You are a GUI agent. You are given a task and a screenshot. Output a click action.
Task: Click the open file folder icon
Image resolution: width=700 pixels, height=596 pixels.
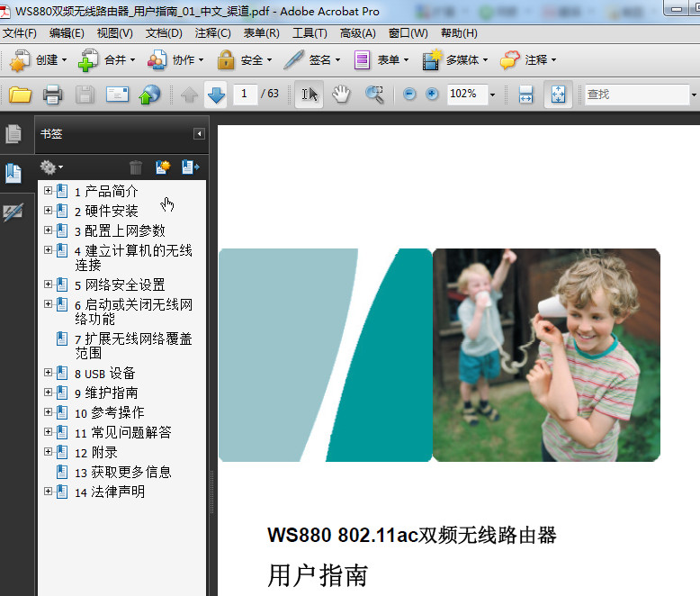(20, 95)
